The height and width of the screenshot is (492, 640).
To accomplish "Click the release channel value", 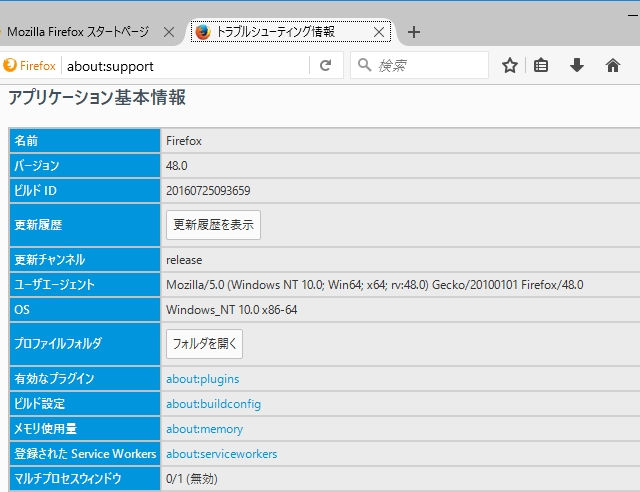I will pyautogui.click(x=184, y=260).
